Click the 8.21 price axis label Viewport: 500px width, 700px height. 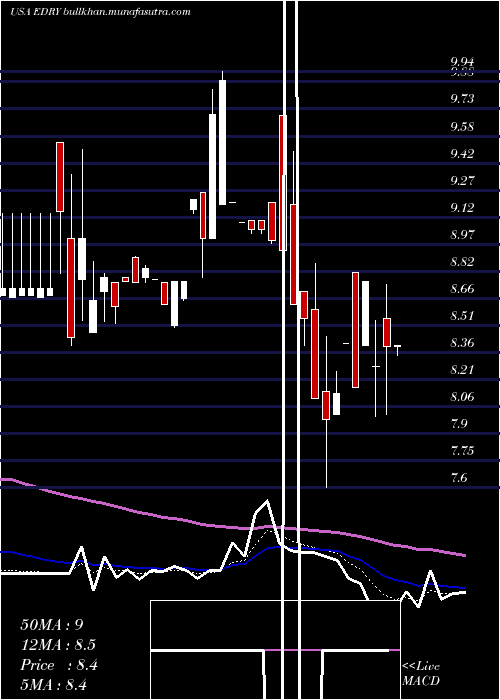pos(462,370)
